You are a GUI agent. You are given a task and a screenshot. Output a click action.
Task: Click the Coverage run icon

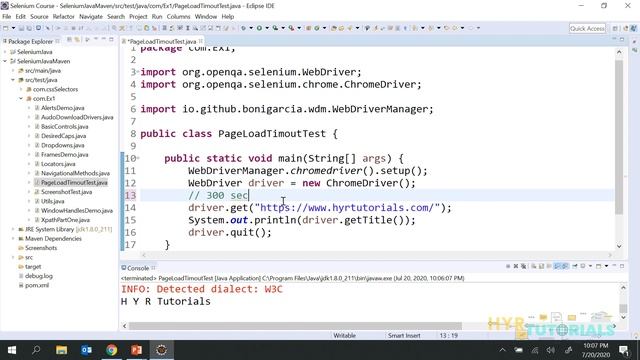pos(275,28)
